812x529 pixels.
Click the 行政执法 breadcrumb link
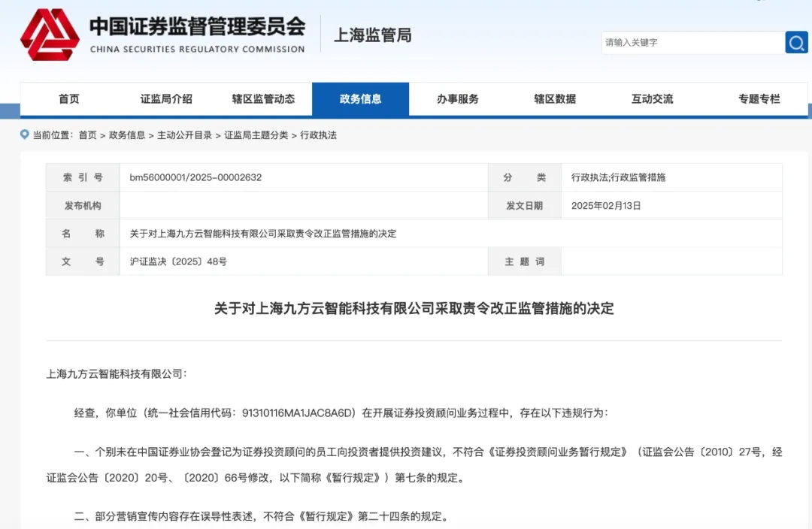pyautogui.click(x=318, y=135)
